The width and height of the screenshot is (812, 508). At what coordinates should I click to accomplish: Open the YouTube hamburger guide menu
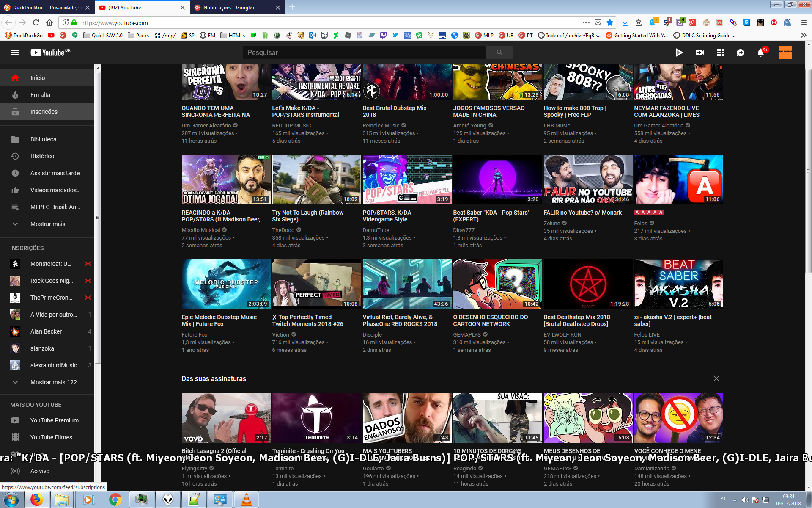point(15,52)
